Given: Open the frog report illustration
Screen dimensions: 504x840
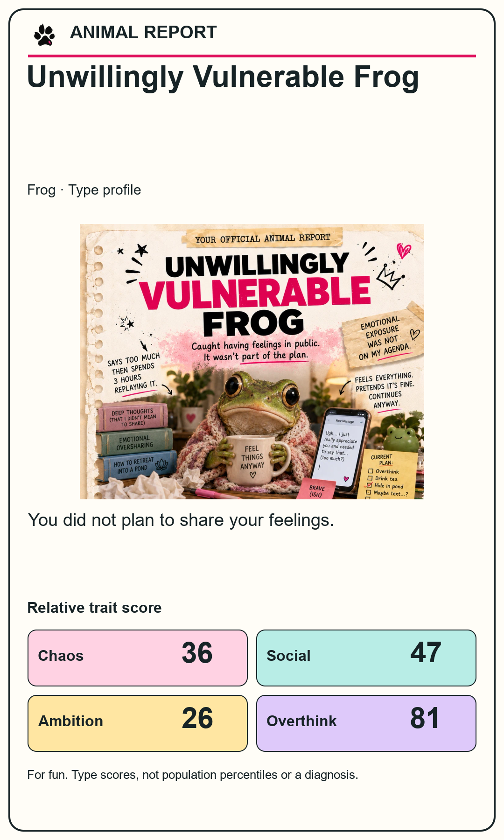Looking at the screenshot, I should 252,362.
